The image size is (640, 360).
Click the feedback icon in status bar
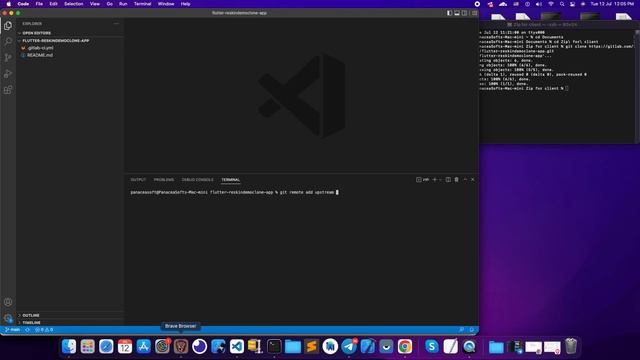(x=462, y=330)
